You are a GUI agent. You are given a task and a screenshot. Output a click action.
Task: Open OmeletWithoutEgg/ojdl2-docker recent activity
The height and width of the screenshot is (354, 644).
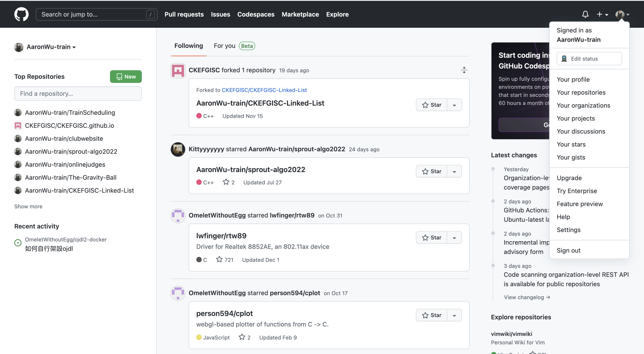click(66, 240)
